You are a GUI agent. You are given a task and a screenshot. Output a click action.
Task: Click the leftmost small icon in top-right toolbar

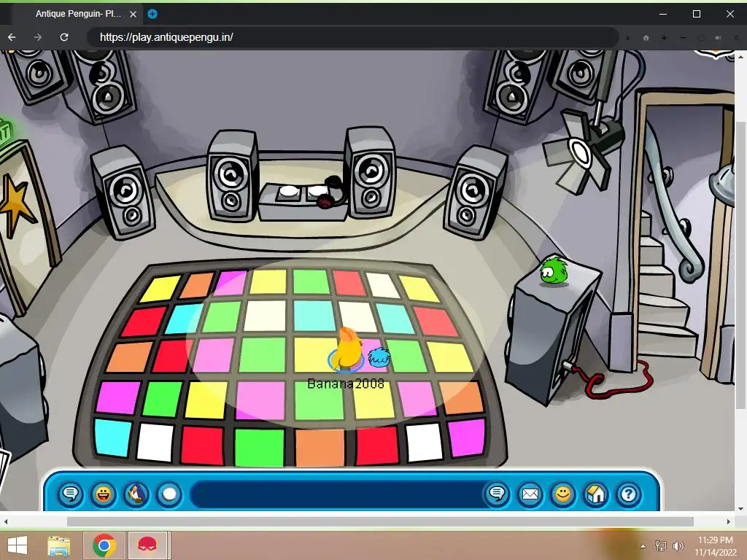pos(628,38)
